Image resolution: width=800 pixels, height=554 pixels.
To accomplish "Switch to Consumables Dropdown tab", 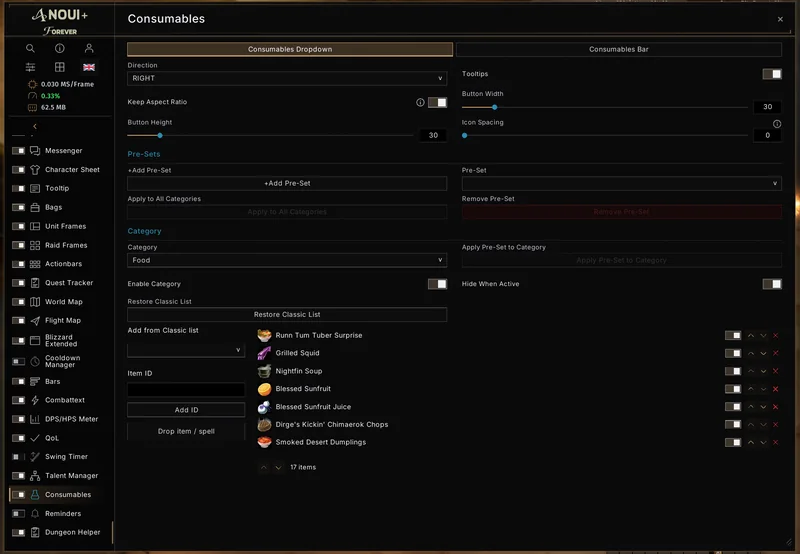I will click(290, 49).
